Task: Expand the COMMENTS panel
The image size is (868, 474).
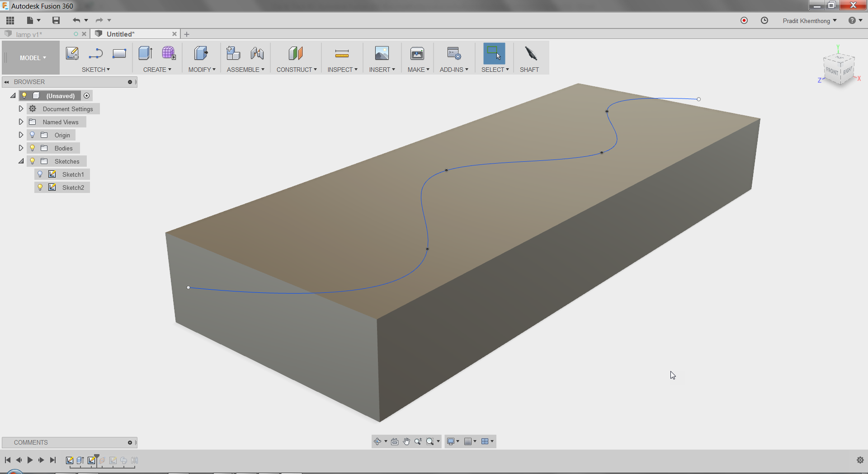Action: [130, 442]
